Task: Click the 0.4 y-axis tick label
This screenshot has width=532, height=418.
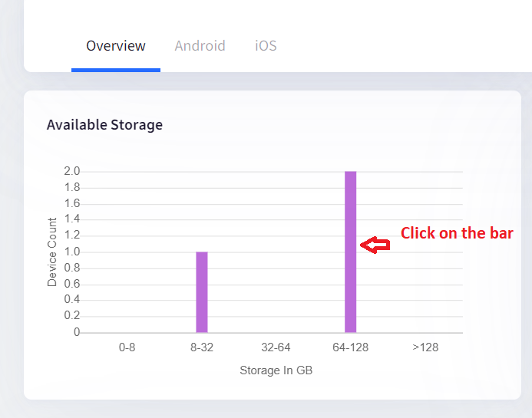Action: pyautogui.click(x=72, y=299)
